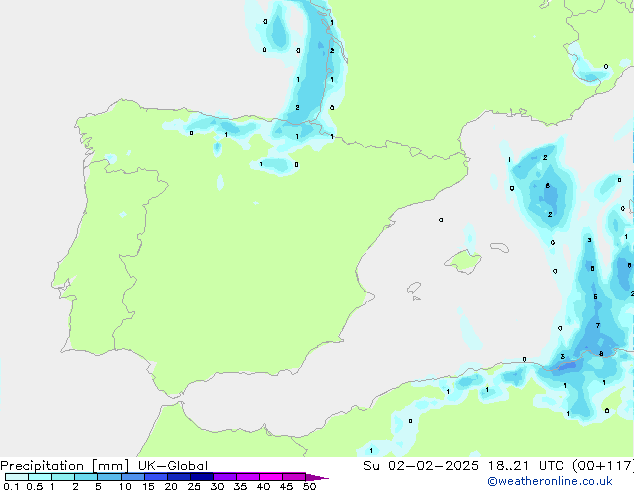This screenshot has height=490, width=634.
Task: Click the 'Su 02-02-2025' date text
Action: [x=421, y=465]
